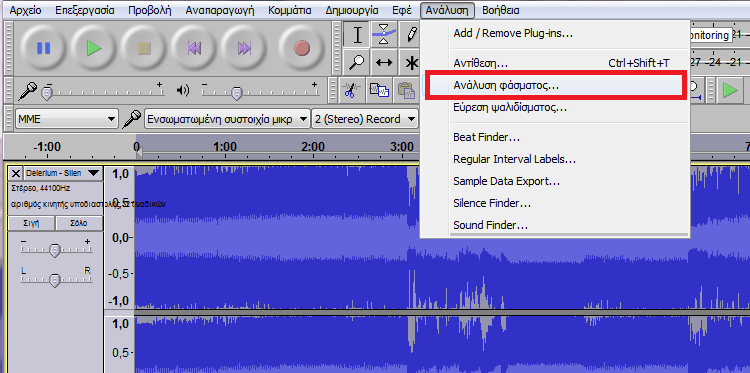Click the 3:00 mark on the timeline ruler
Image resolution: width=750 pixels, height=373 pixels.
tap(401, 147)
